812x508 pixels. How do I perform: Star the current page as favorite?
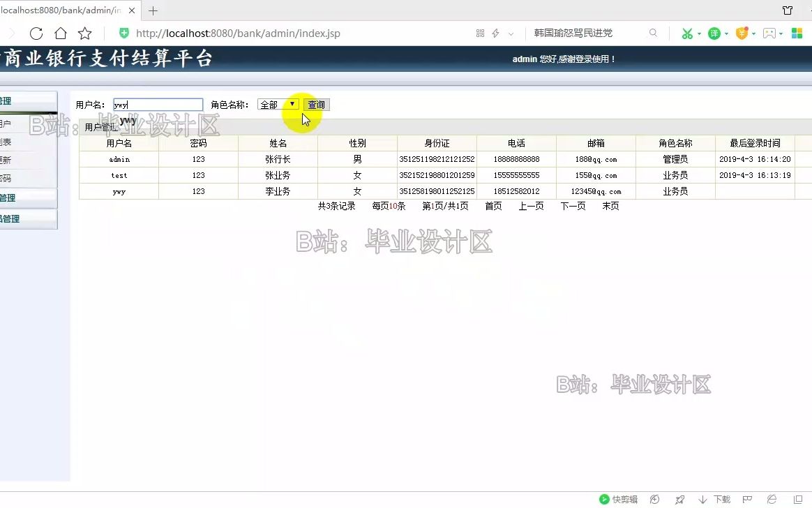click(x=85, y=33)
